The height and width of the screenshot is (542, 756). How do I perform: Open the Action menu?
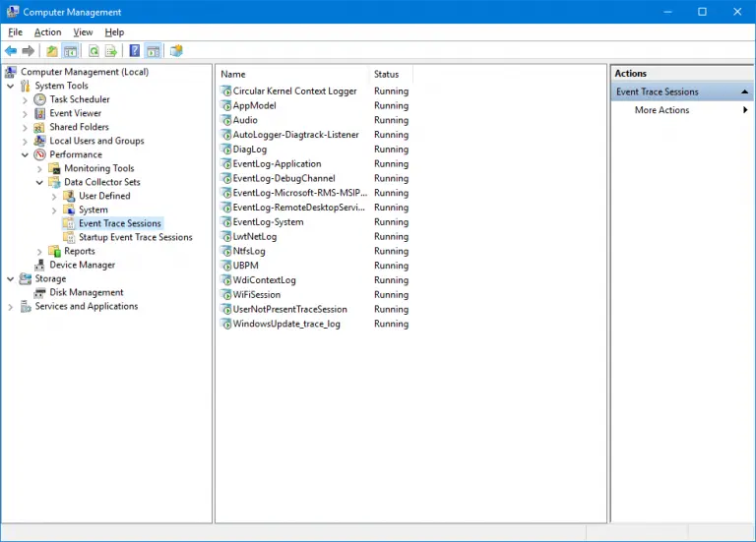(47, 32)
